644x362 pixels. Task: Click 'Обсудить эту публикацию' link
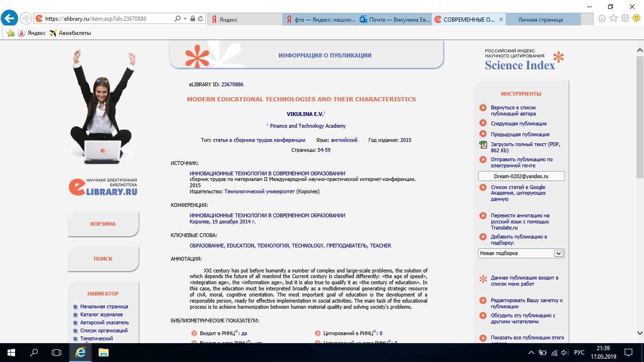523,319
